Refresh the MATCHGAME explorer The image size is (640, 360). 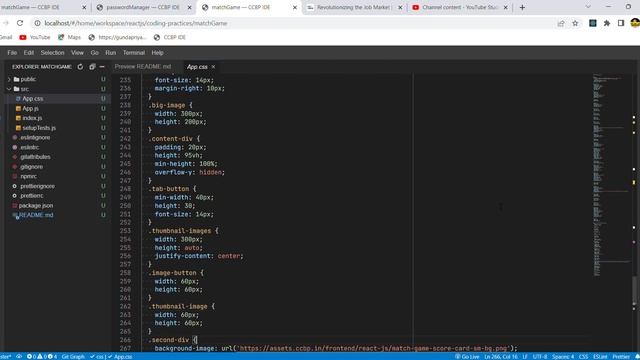click(80, 67)
